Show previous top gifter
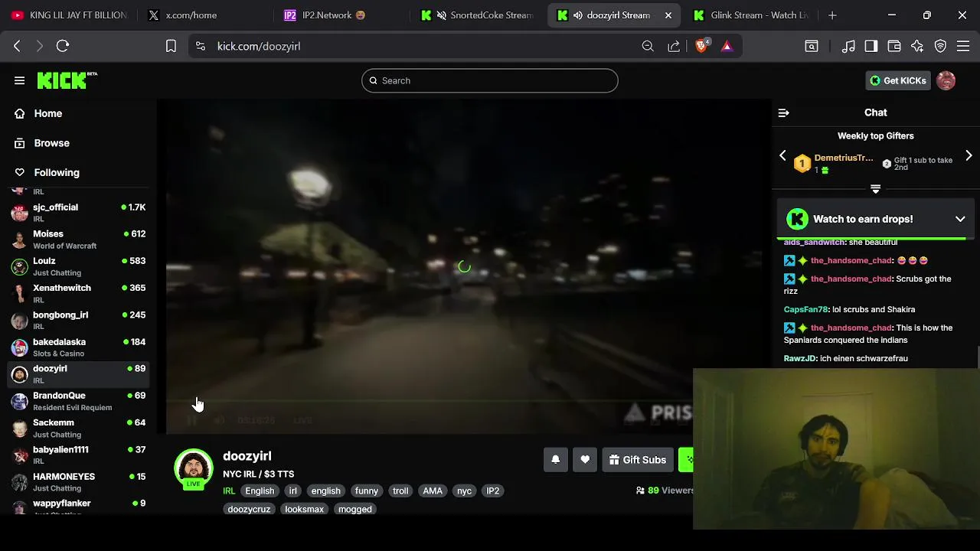Screen dimensions: 980x551 coord(782,156)
